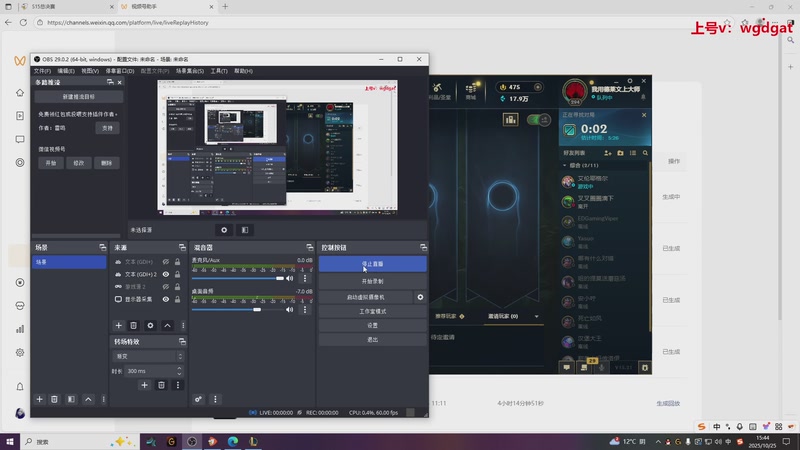Add a transition with plus icon in 转场特效
The image size is (800, 450).
pos(144,385)
